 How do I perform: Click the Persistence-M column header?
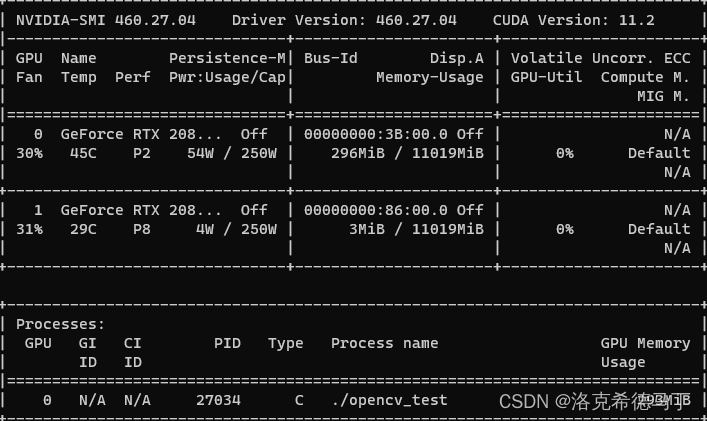(x=227, y=58)
